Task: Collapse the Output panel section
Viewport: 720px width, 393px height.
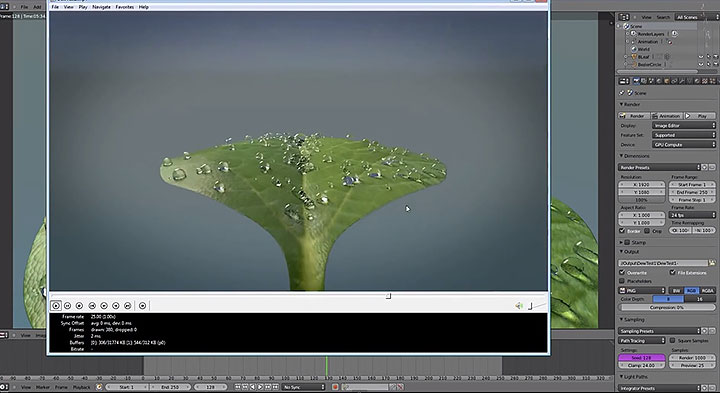Action: [x=622, y=252]
